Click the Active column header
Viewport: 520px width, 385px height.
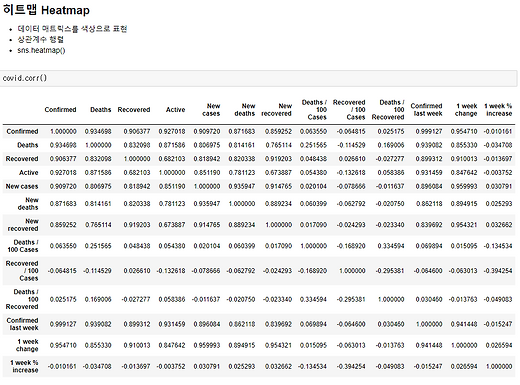(x=175, y=110)
